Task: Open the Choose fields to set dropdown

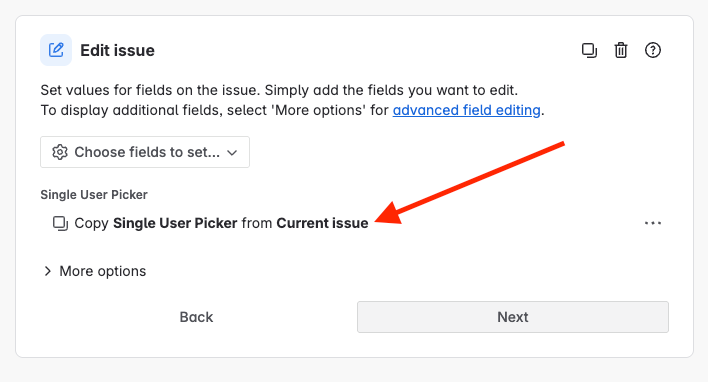Action: coord(145,152)
